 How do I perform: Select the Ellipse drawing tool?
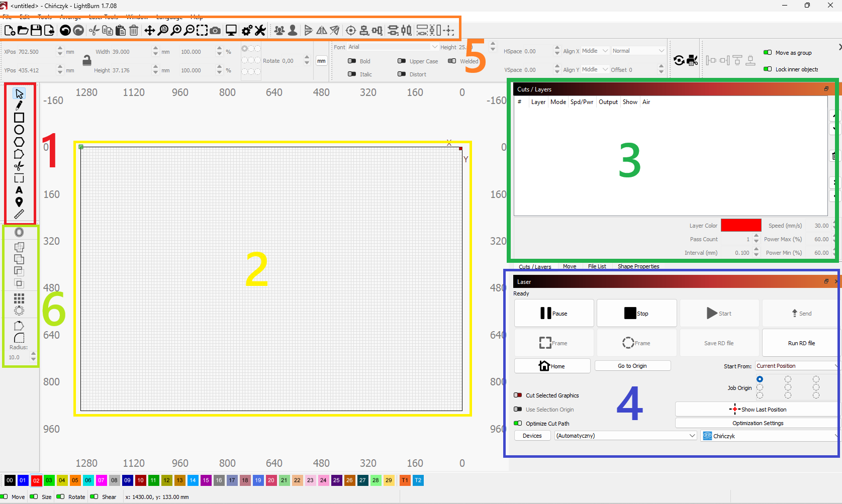(19, 130)
